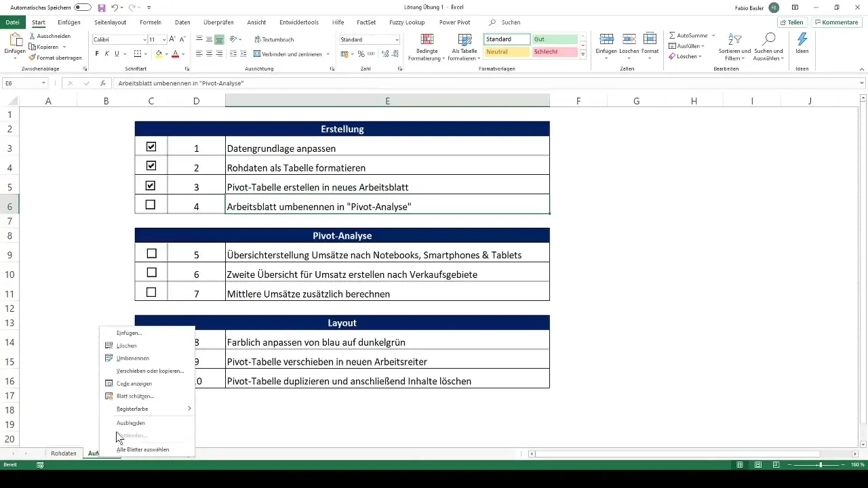This screenshot has height=488, width=868.
Task: Click the Kommentare button
Action: pos(836,22)
